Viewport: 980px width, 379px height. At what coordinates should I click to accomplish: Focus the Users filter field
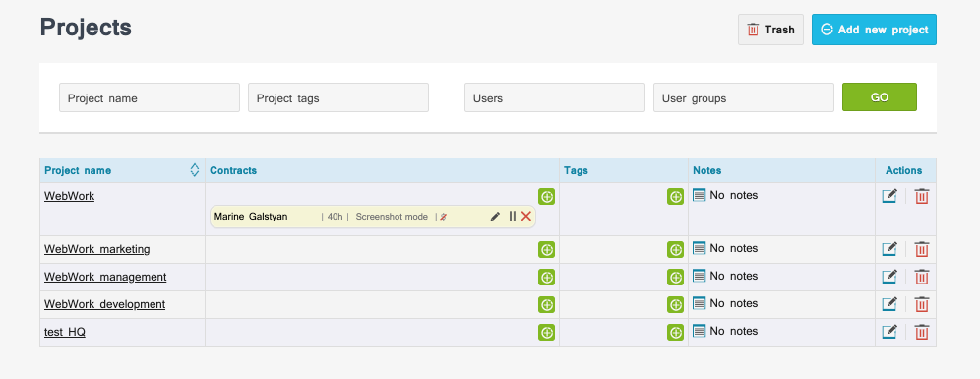(554, 97)
